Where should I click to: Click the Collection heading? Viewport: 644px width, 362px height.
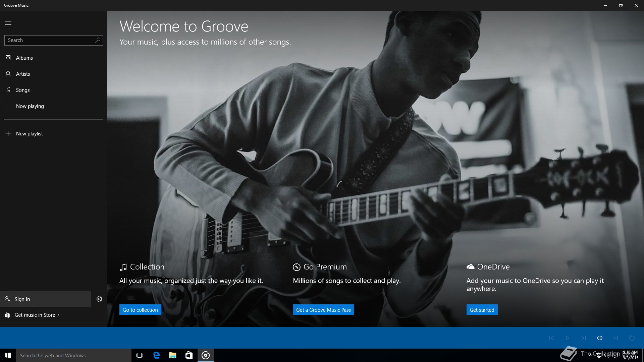[x=147, y=267]
